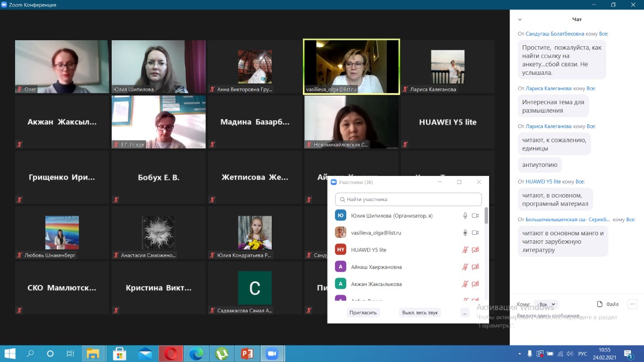Open Cortana from the taskbar
The image size is (644, 362).
pyautogui.click(x=50, y=353)
